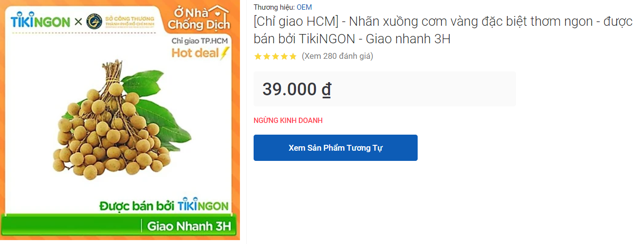The width and height of the screenshot is (644, 244).
Task: Click the Thương hiệu label text
Action: coord(274,7)
